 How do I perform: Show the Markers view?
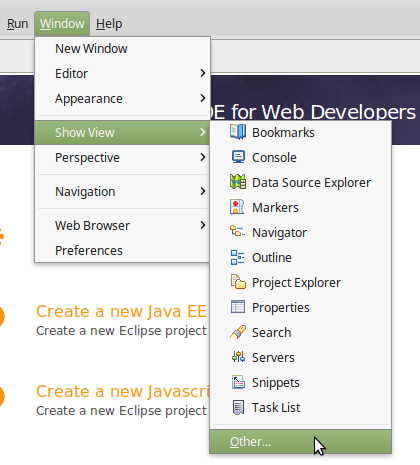tap(300, 207)
